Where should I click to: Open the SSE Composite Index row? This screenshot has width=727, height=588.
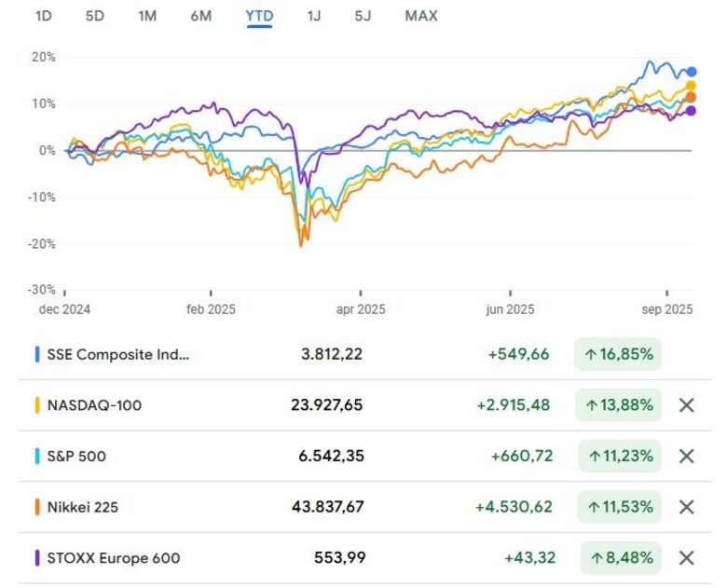click(x=117, y=354)
